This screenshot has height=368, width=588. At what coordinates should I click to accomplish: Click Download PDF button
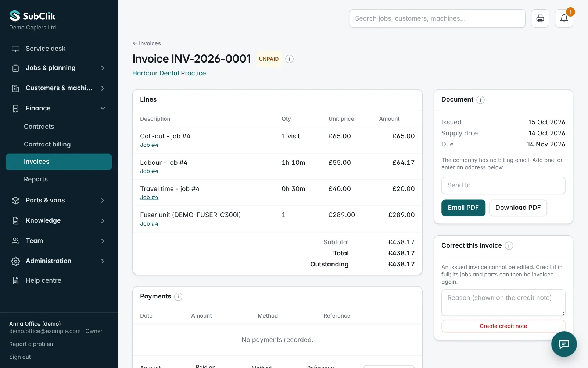click(518, 208)
